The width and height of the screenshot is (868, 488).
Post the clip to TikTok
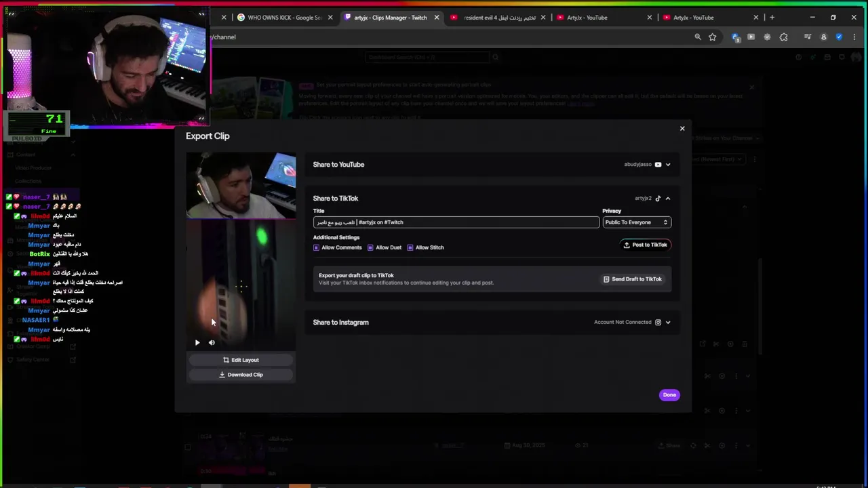coord(645,245)
